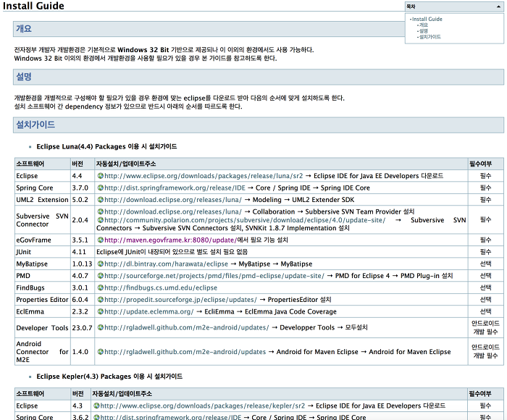This screenshot has width=507, height=420.
Task: Click the Eclipse Kepler(4.3) Packages bullet heading
Action: pos(109,377)
